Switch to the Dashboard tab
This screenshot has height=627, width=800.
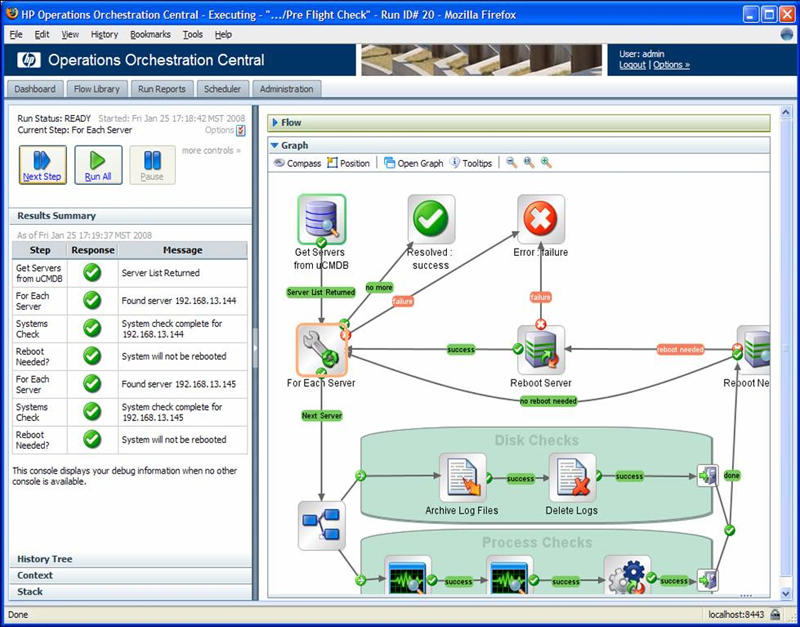35,89
